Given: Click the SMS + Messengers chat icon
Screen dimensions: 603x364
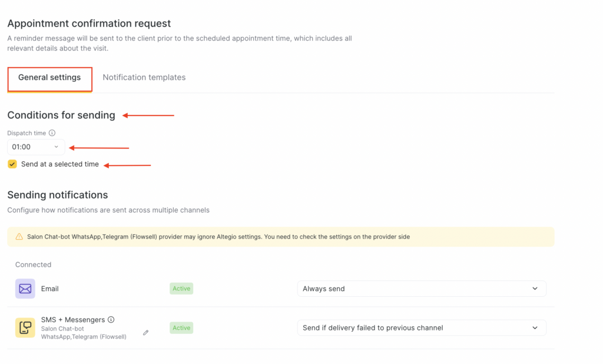Looking at the screenshot, I should (25, 327).
